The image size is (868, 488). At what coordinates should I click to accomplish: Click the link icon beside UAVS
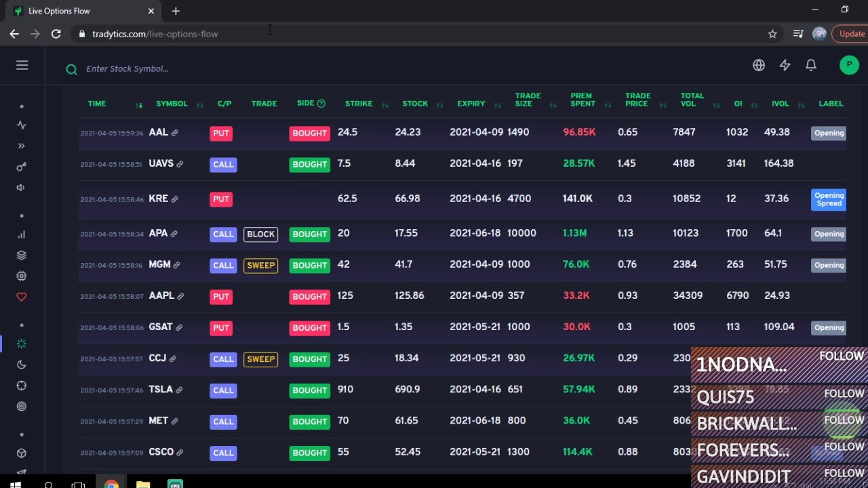pos(180,164)
